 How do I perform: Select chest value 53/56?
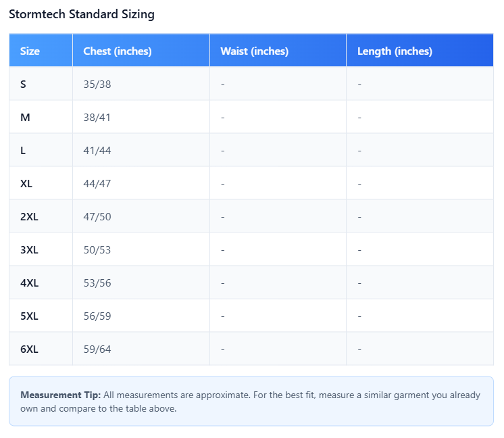(x=97, y=283)
